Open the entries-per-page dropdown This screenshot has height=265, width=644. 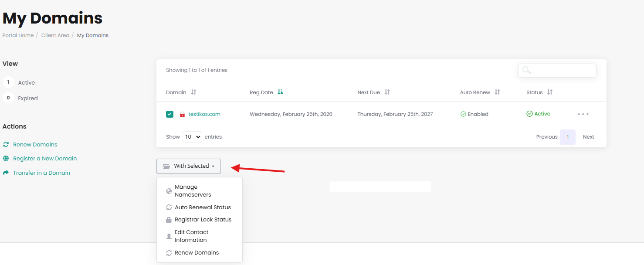tap(192, 137)
